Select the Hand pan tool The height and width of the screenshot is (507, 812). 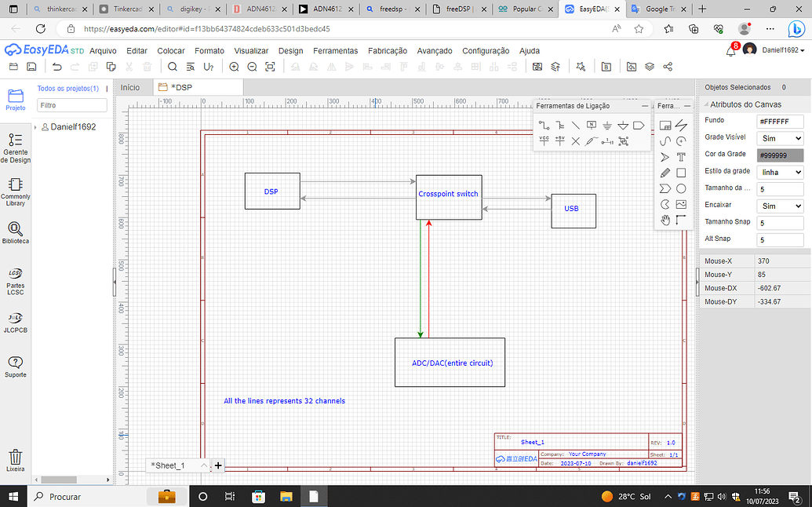pos(665,219)
